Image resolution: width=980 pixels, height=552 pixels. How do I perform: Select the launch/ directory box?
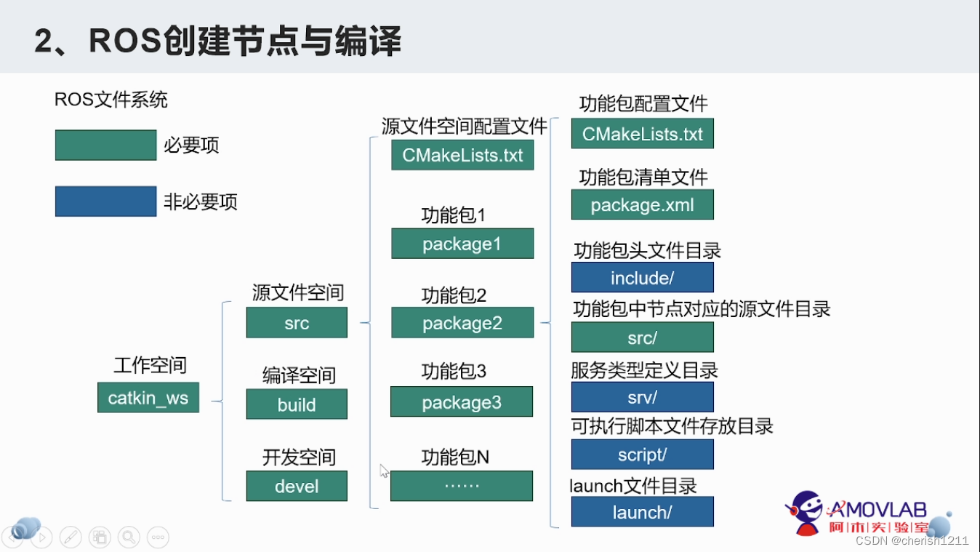point(643,512)
